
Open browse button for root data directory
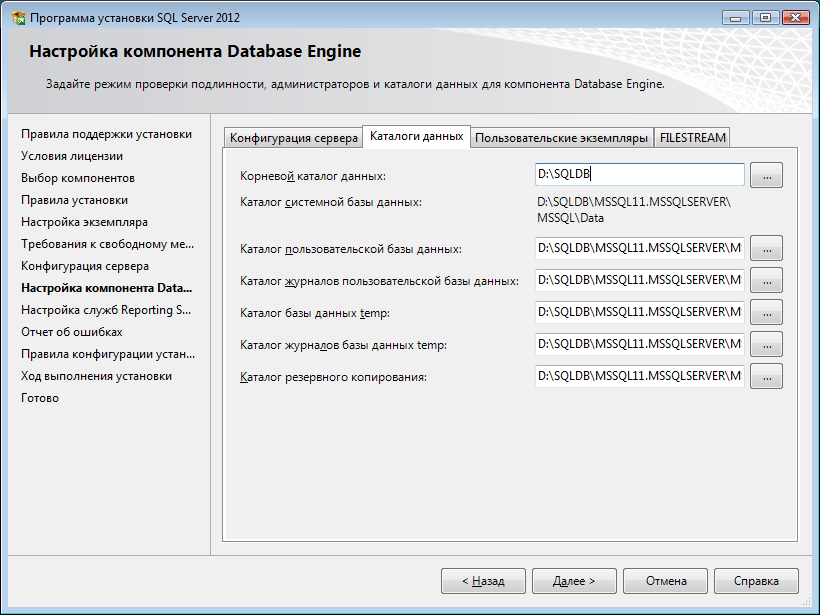(766, 175)
